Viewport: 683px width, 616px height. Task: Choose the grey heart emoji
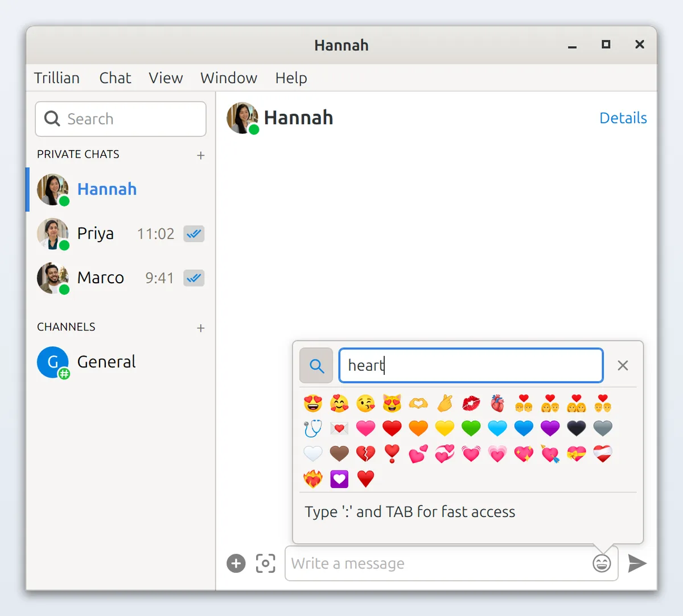point(603,428)
